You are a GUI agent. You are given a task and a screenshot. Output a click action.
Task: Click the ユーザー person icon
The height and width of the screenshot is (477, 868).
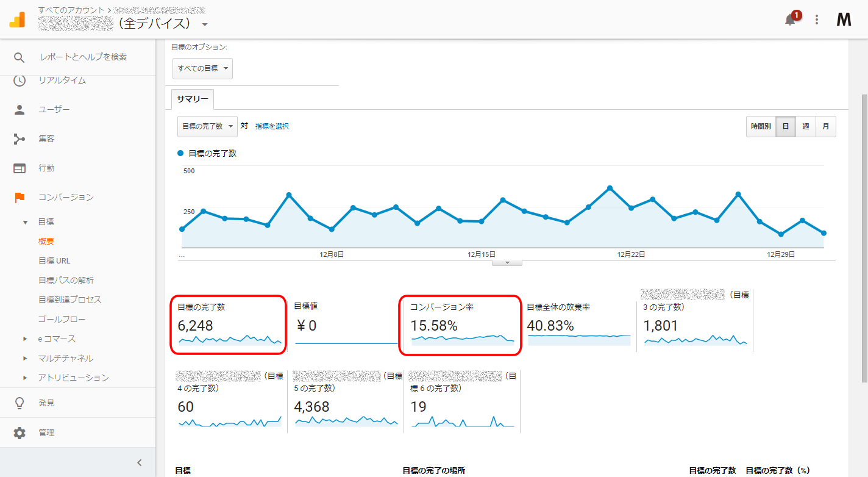point(20,109)
